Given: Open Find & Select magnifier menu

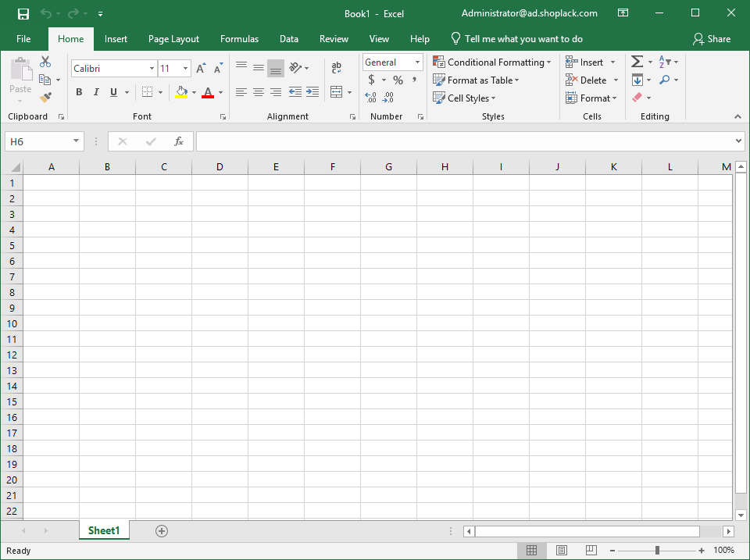Looking at the screenshot, I should click(x=668, y=80).
